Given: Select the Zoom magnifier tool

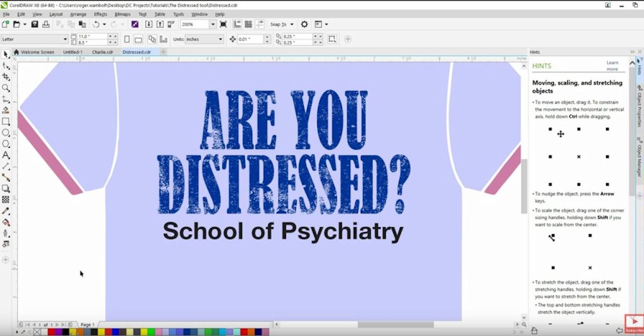Looking at the screenshot, I should 5,88.
